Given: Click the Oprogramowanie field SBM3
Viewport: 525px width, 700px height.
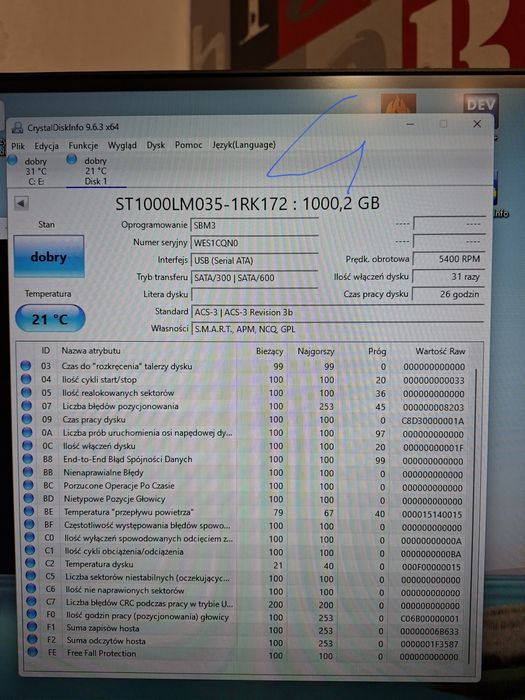Looking at the screenshot, I should (254, 225).
